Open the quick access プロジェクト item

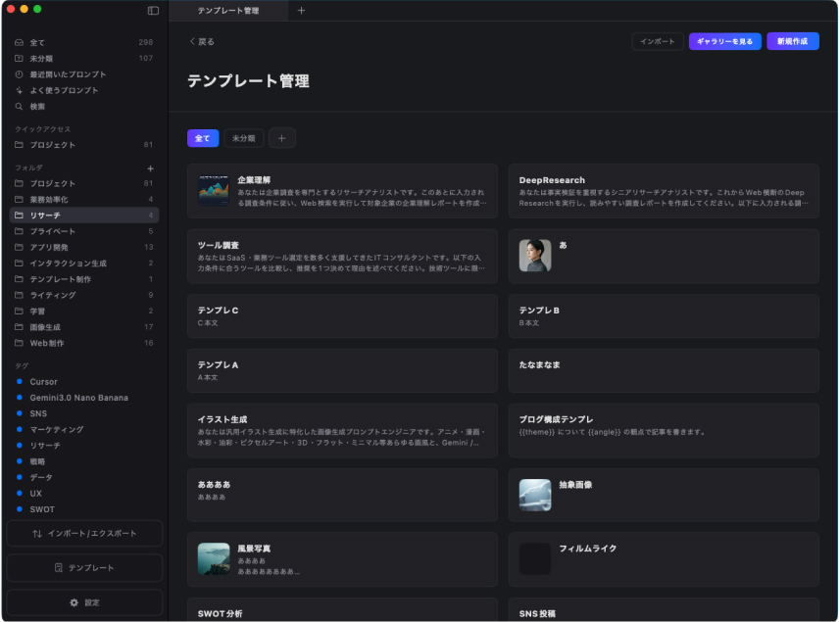[84, 145]
